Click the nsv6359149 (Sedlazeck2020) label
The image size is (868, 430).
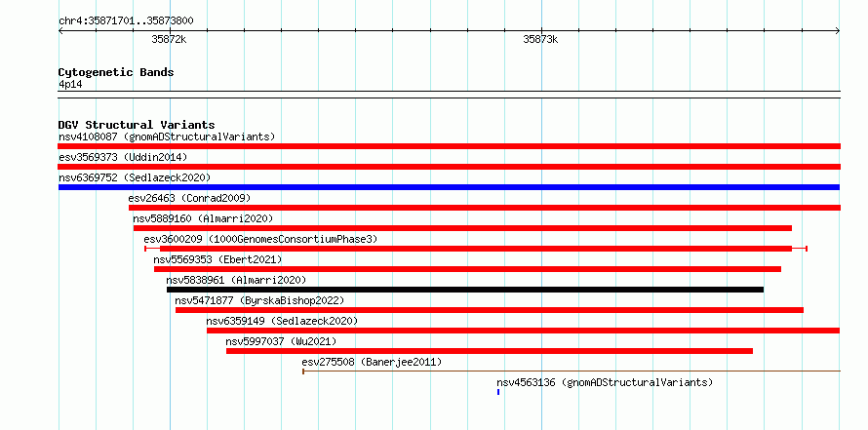[282, 321]
